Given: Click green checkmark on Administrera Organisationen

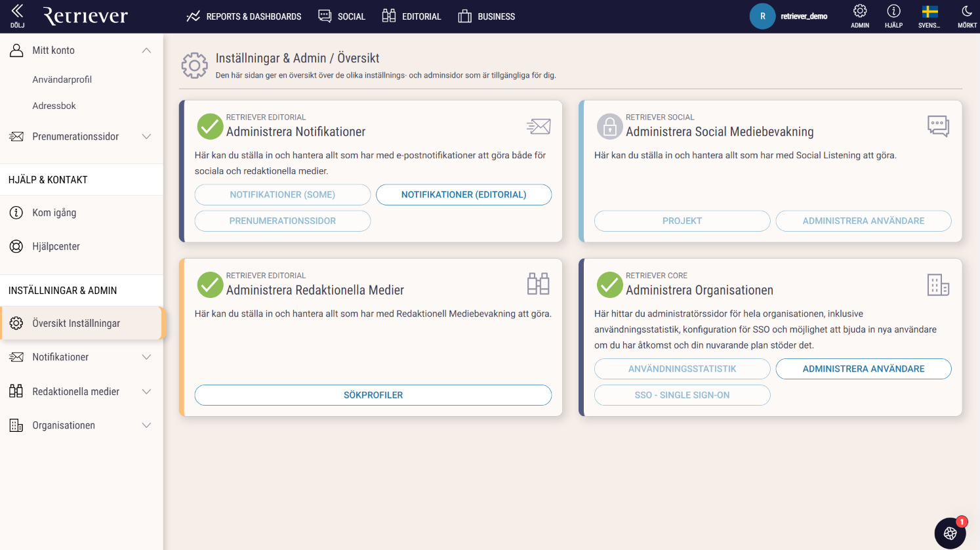Looking at the screenshot, I should tap(609, 285).
